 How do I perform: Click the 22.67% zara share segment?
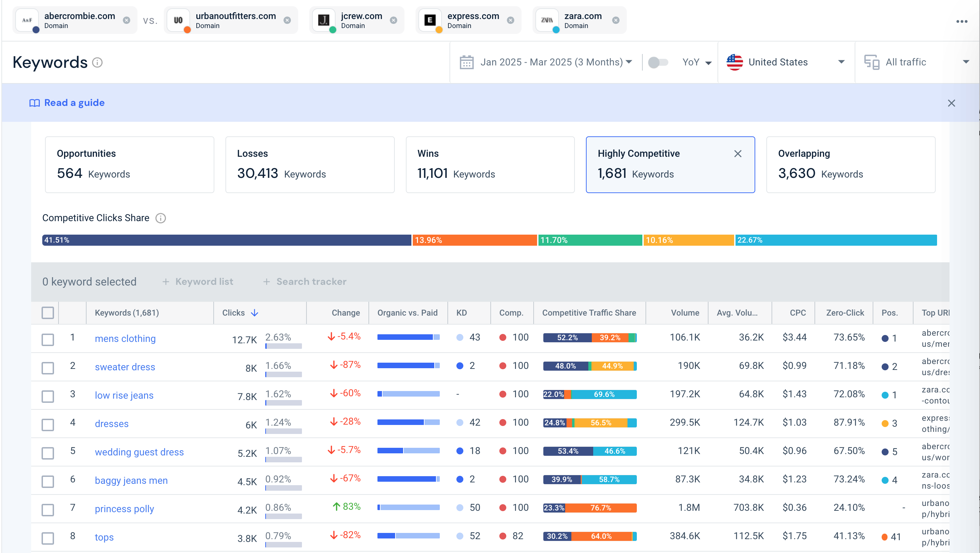coord(836,240)
